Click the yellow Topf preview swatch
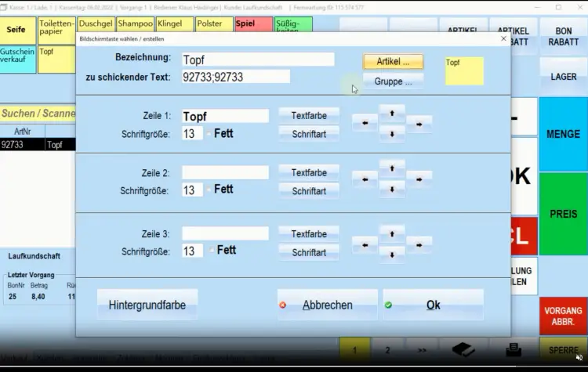588x372 pixels. (x=464, y=70)
